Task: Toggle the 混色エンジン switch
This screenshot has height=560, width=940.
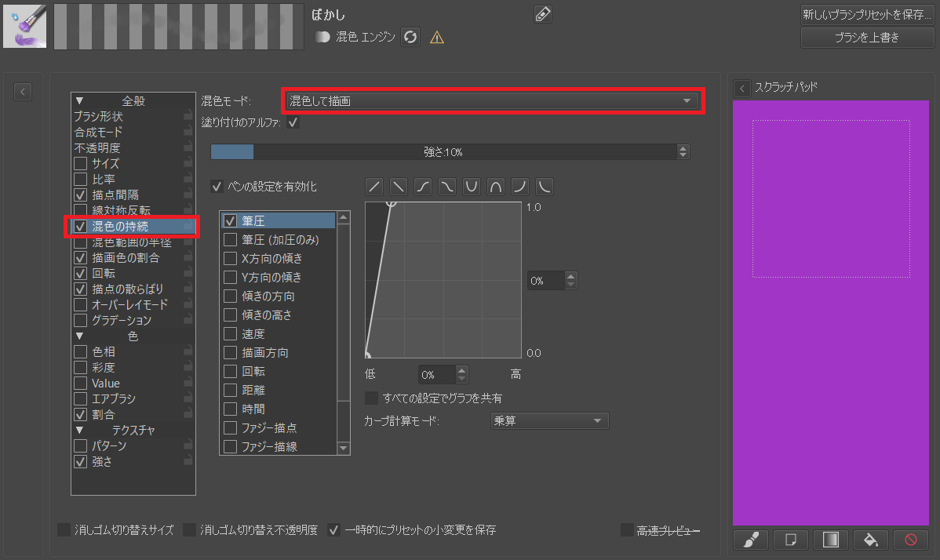Action: click(322, 37)
